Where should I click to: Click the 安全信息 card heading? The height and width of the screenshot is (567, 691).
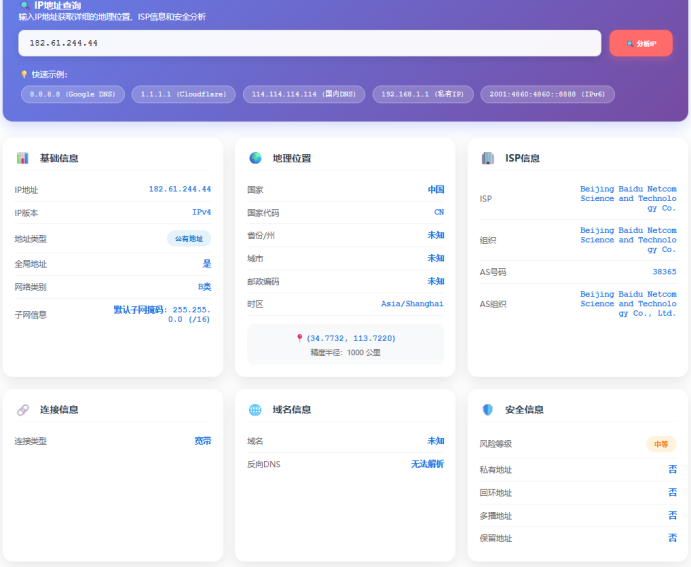click(524, 410)
